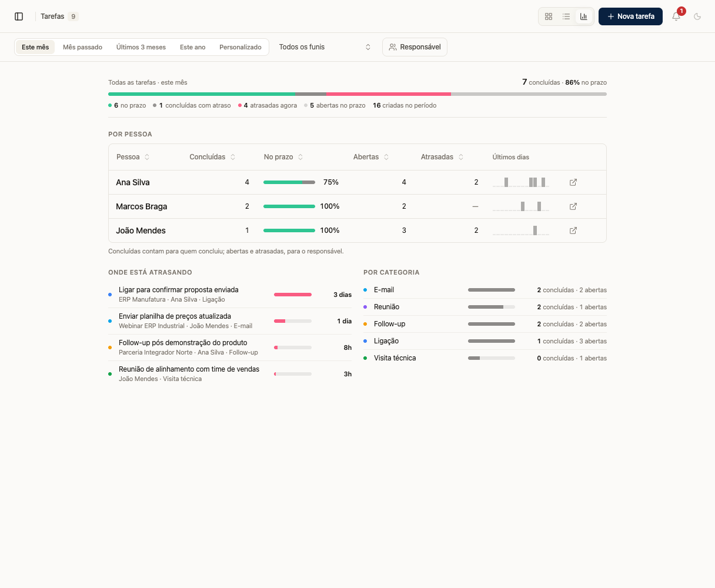Click the Tarefas count badge 9
Viewport: 715px width, 588px height.
coord(73,16)
